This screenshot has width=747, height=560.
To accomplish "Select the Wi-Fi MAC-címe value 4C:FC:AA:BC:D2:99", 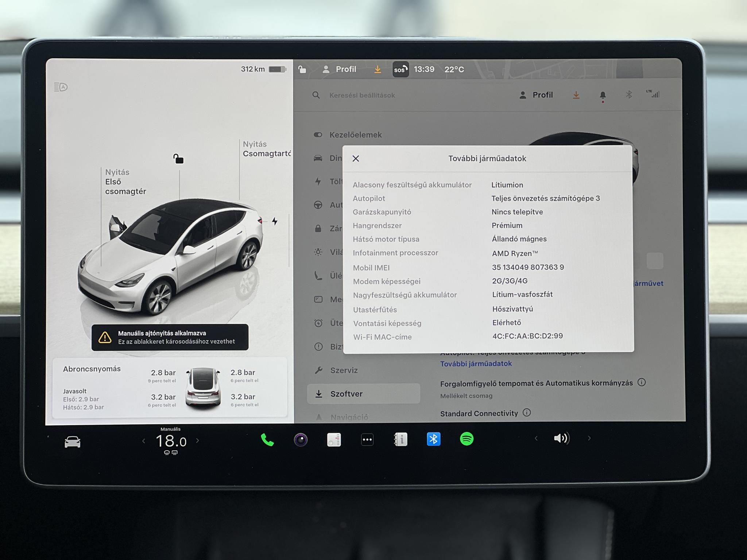I will click(527, 336).
